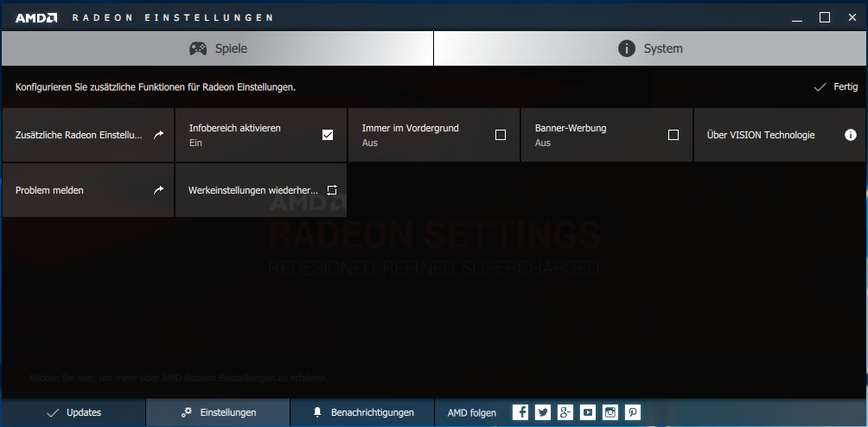This screenshot has width=868, height=427.
Task: Open the Problem melden tile
Action: click(x=88, y=190)
